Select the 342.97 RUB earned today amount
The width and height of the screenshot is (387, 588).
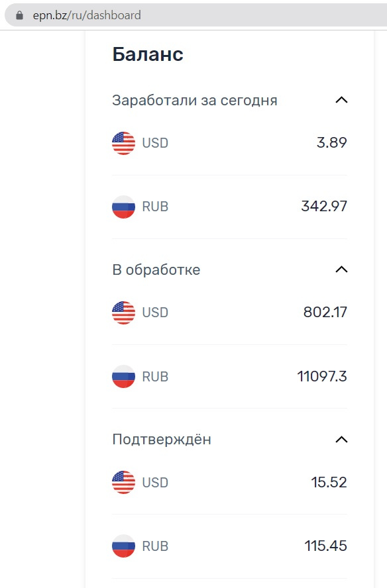tap(324, 206)
